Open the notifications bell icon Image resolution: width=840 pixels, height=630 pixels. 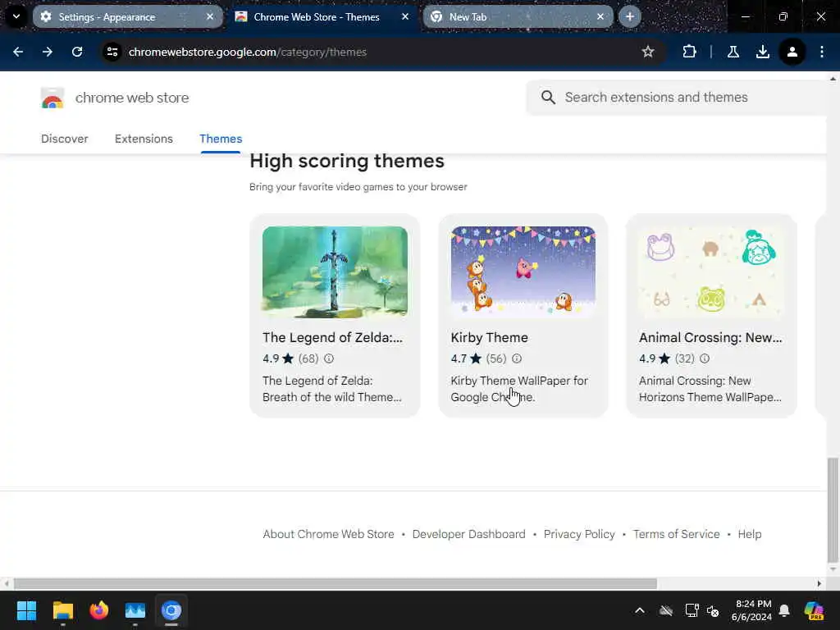784,610
